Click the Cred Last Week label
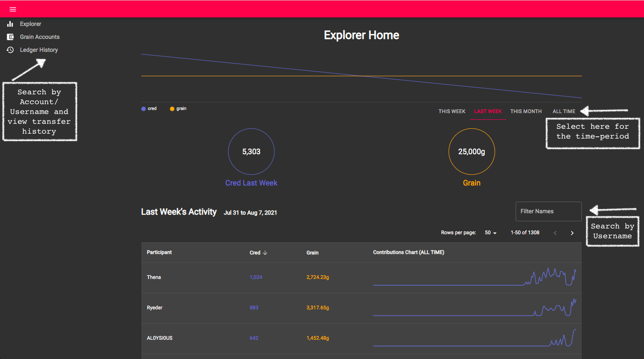The width and height of the screenshot is (644, 359). [x=251, y=183]
